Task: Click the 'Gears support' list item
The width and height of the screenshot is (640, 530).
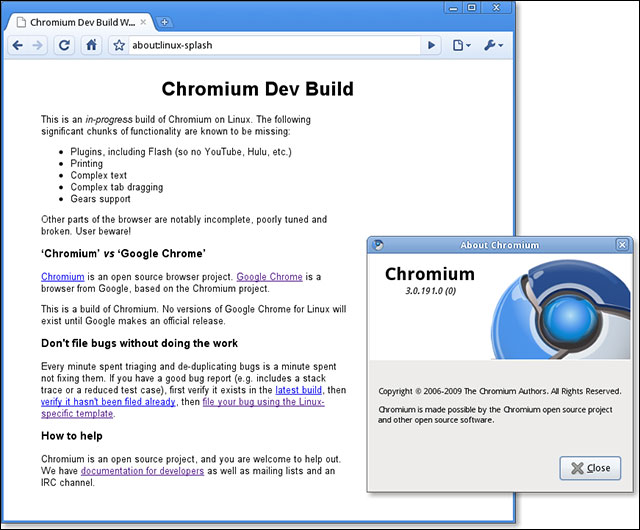Action: tap(100, 199)
